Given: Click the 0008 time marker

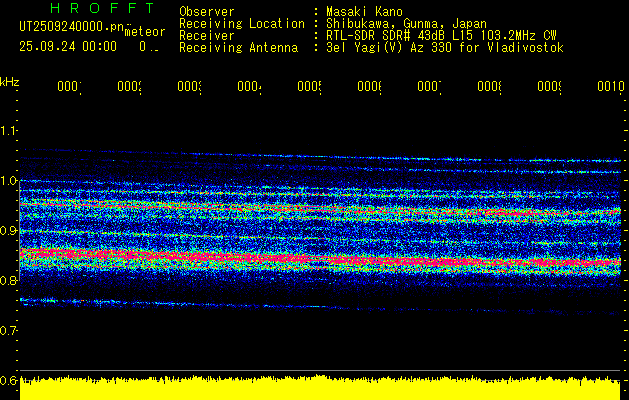Looking at the screenshot, I should [x=489, y=87].
